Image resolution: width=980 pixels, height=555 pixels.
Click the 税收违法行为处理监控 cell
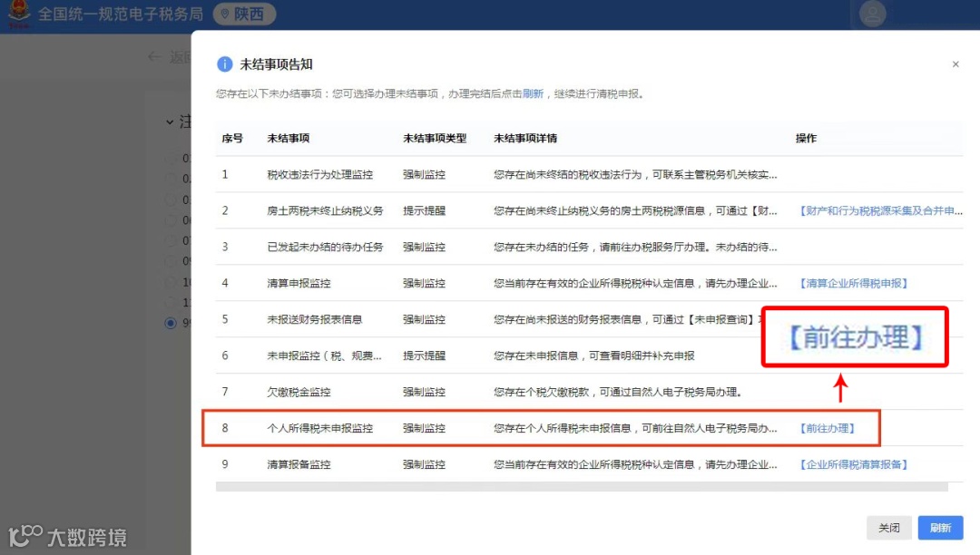[x=320, y=175]
